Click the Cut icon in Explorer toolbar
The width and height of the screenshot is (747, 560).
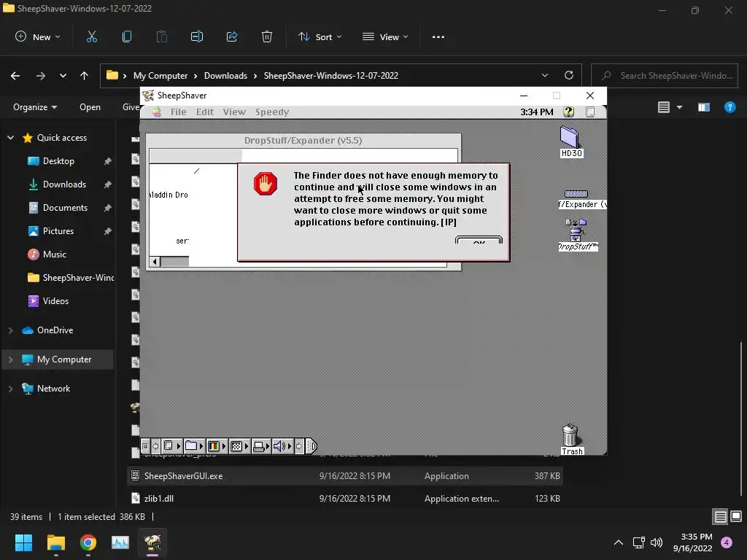[91, 36]
